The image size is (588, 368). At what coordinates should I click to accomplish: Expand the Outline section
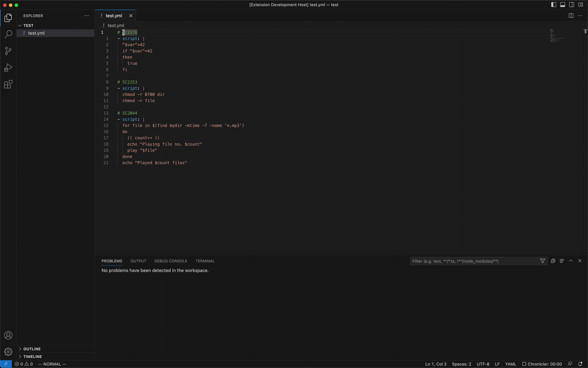click(32, 349)
